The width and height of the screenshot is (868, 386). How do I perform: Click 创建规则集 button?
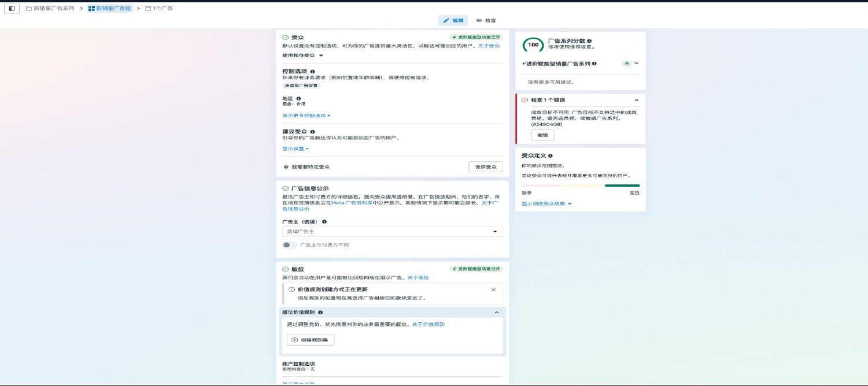point(311,340)
